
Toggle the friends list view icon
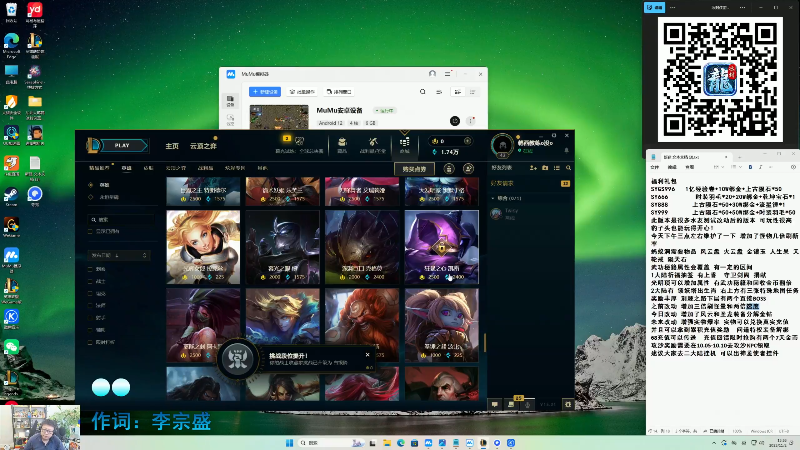coord(557,168)
